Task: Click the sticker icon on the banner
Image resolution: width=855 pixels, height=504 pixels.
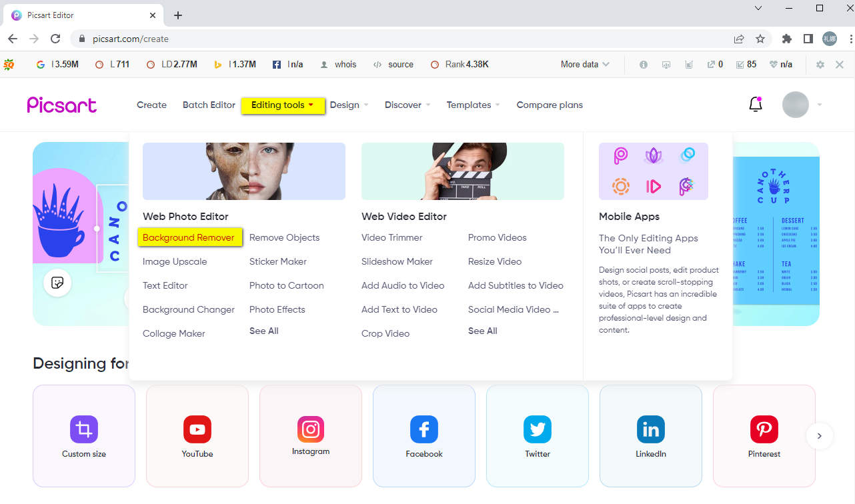Action: [x=57, y=283]
